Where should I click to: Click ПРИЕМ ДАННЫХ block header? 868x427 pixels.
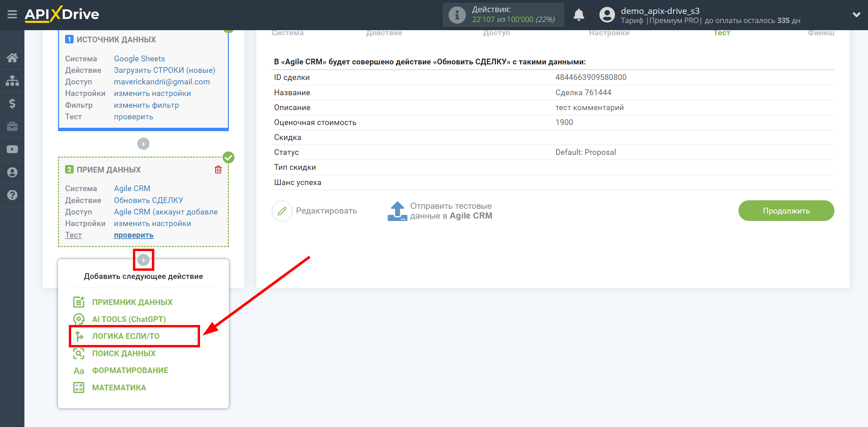pyautogui.click(x=108, y=170)
